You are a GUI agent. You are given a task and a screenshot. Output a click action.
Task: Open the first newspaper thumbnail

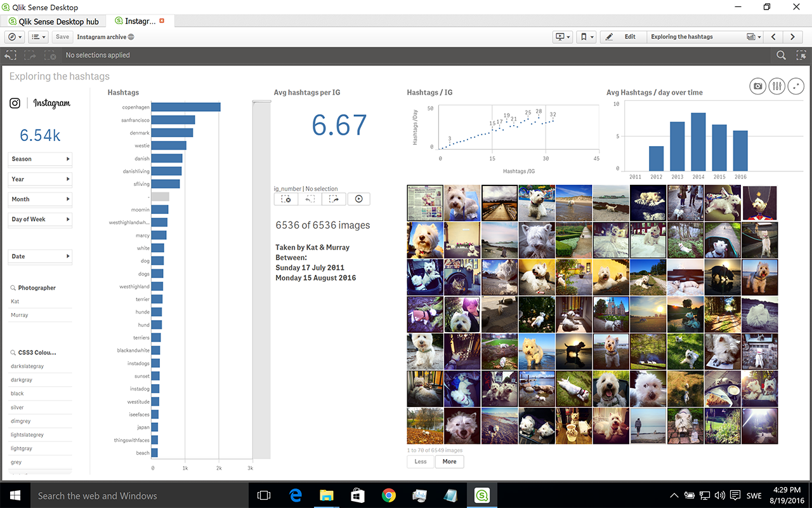click(x=425, y=203)
